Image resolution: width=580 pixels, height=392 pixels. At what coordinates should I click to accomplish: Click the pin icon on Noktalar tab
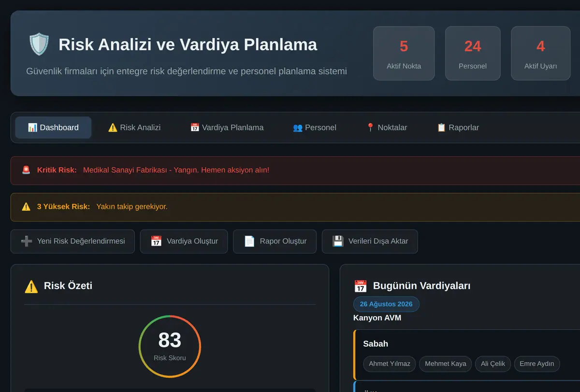click(370, 128)
